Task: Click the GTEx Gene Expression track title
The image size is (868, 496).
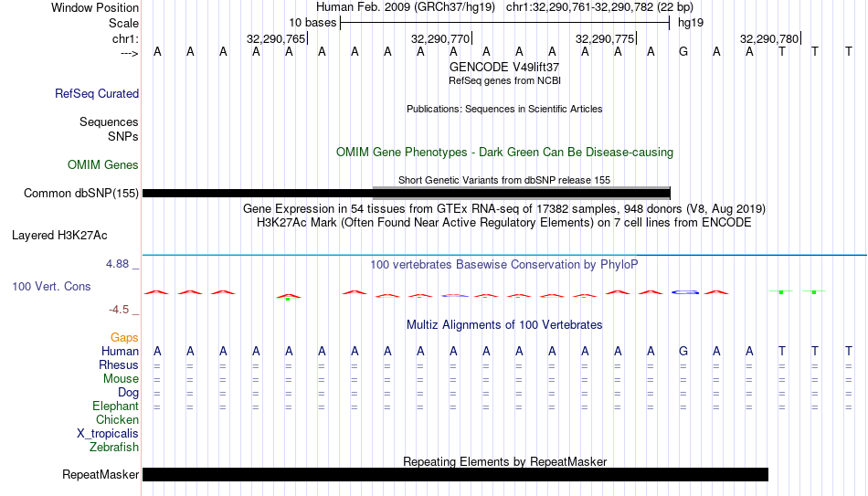Action: tap(504, 208)
